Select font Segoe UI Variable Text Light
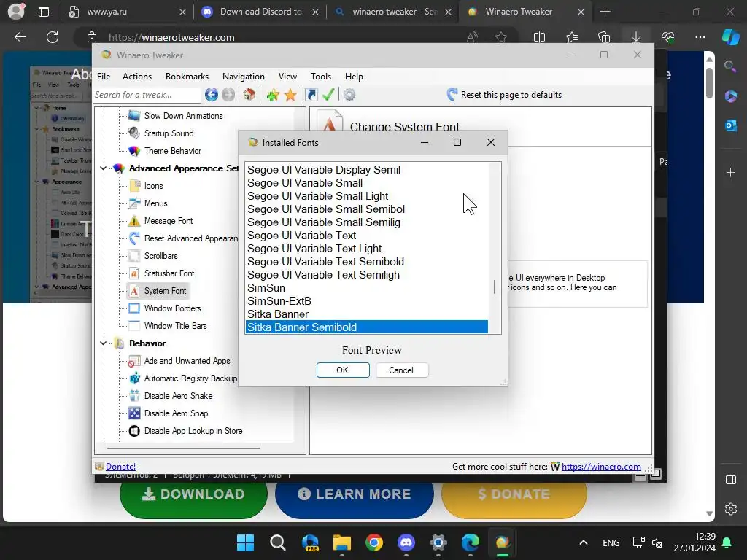Screen dimensions: 747x560 click(366, 249)
